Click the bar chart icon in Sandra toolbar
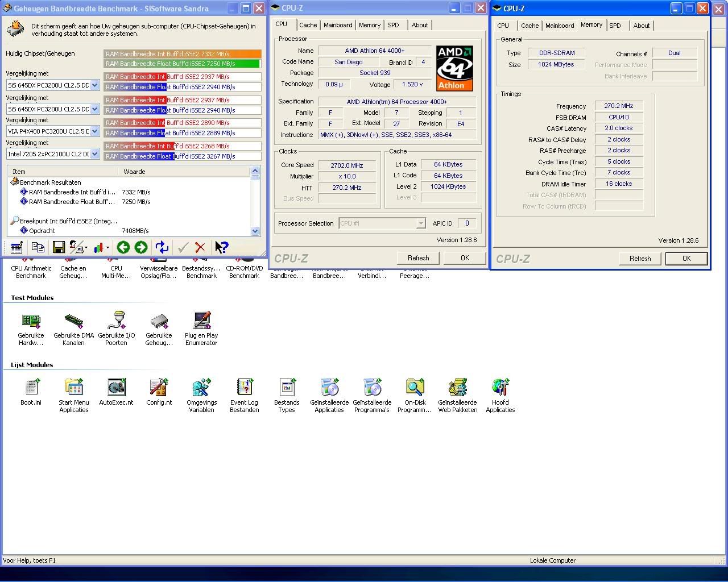Viewport: 728px width, 582px height. (100, 247)
